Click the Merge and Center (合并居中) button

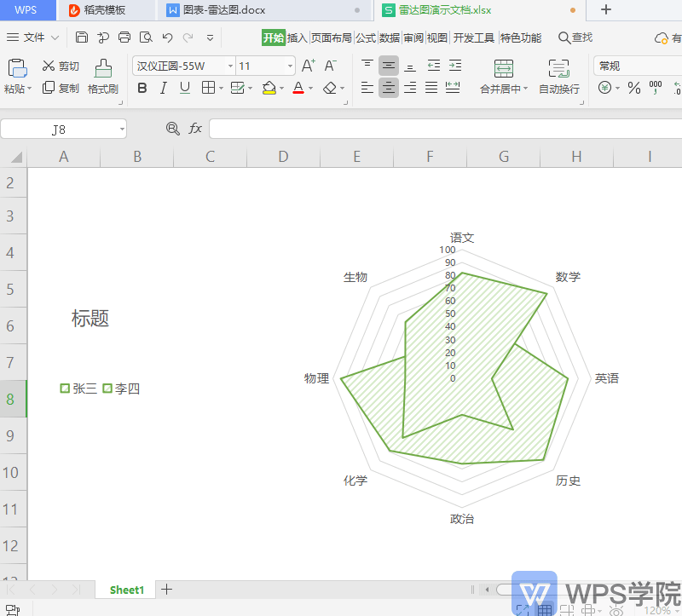click(x=504, y=69)
